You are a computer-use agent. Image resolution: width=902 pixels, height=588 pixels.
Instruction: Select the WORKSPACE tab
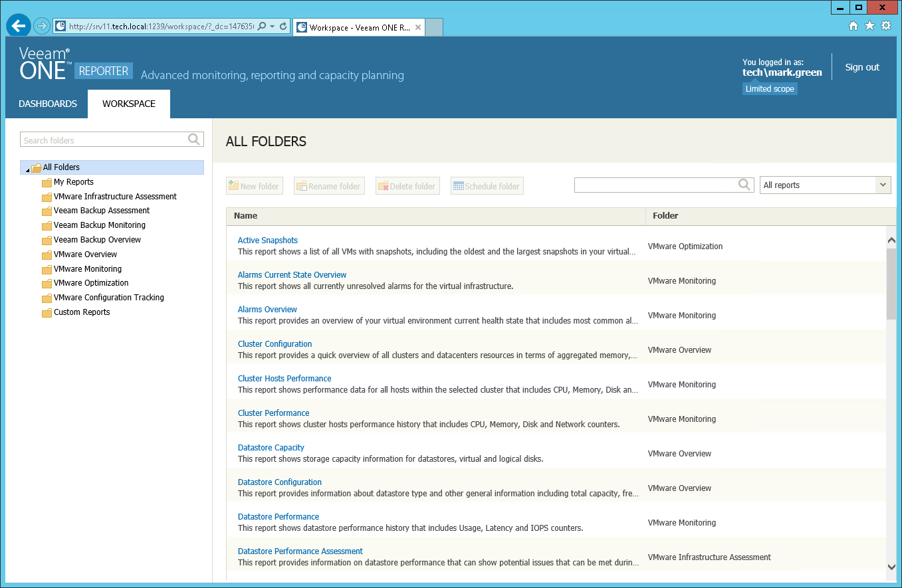[129, 104]
